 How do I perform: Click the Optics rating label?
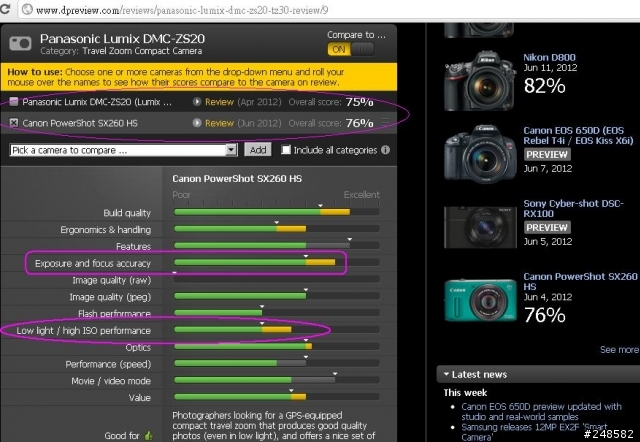click(x=138, y=348)
